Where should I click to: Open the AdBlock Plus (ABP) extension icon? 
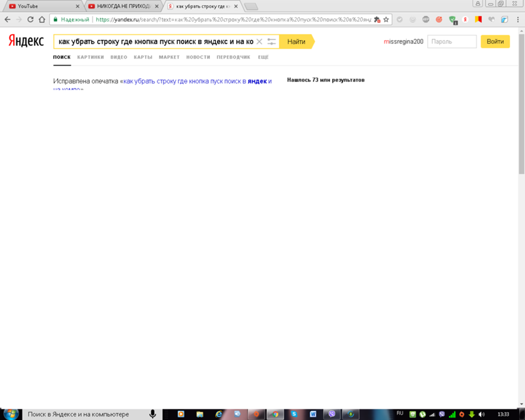click(x=425, y=20)
